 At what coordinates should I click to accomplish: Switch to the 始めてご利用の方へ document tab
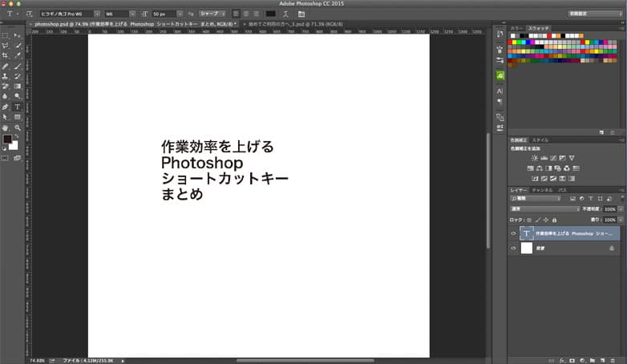click(x=296, y=24)
